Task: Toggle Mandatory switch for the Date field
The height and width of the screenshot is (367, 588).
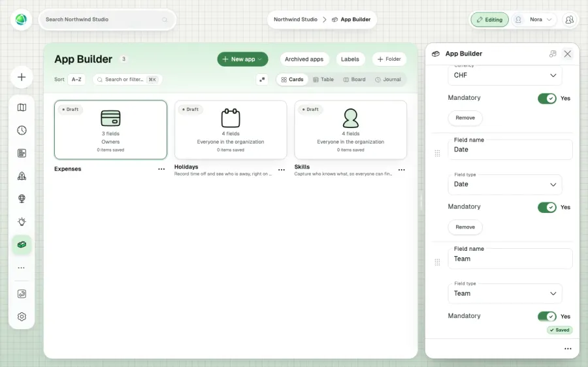Action: [547, 207]
